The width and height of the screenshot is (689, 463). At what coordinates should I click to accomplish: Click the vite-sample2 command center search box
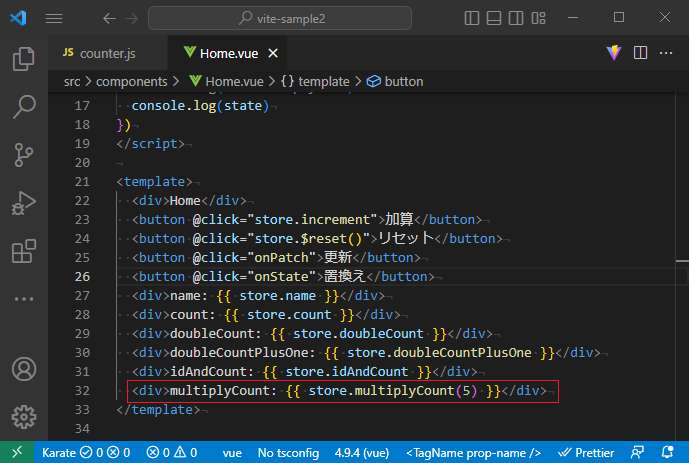(280, 18)
